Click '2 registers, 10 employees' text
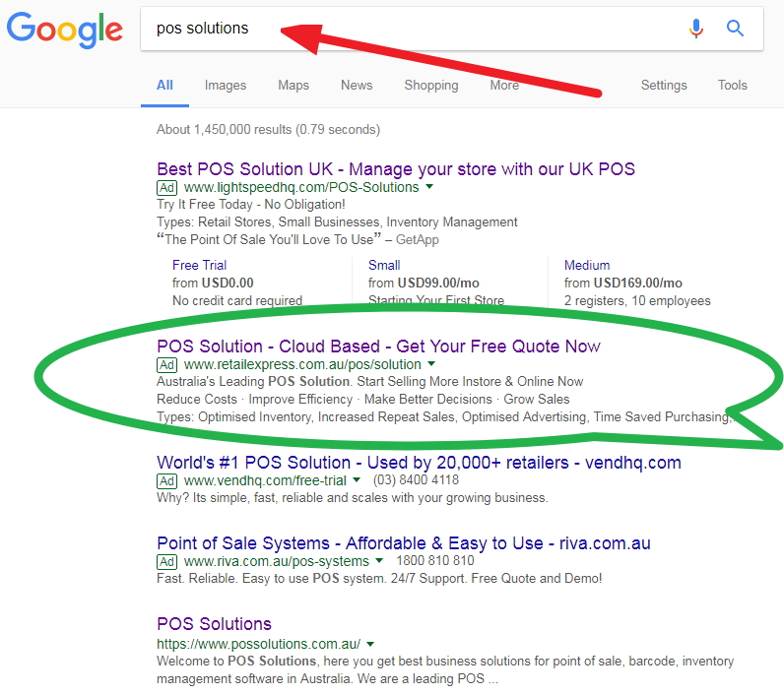This screenshot has height=695, width=784. point(637,301)
